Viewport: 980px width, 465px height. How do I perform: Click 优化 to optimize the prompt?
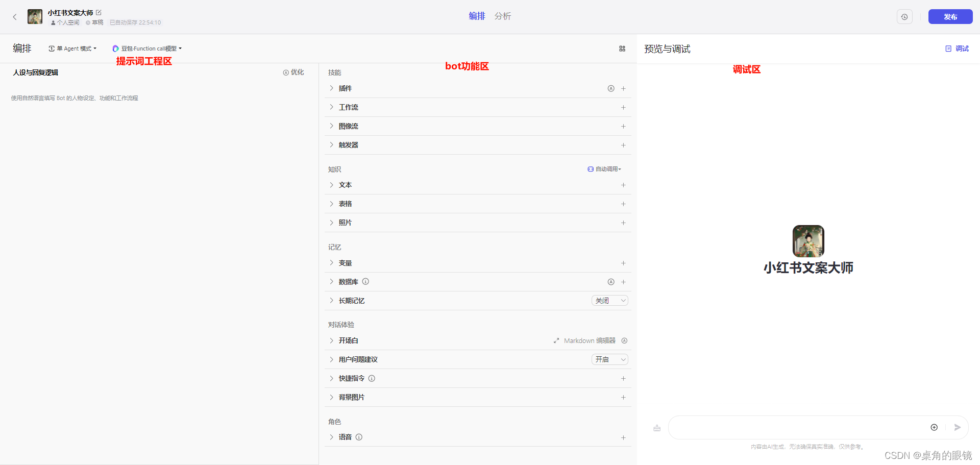297,72
